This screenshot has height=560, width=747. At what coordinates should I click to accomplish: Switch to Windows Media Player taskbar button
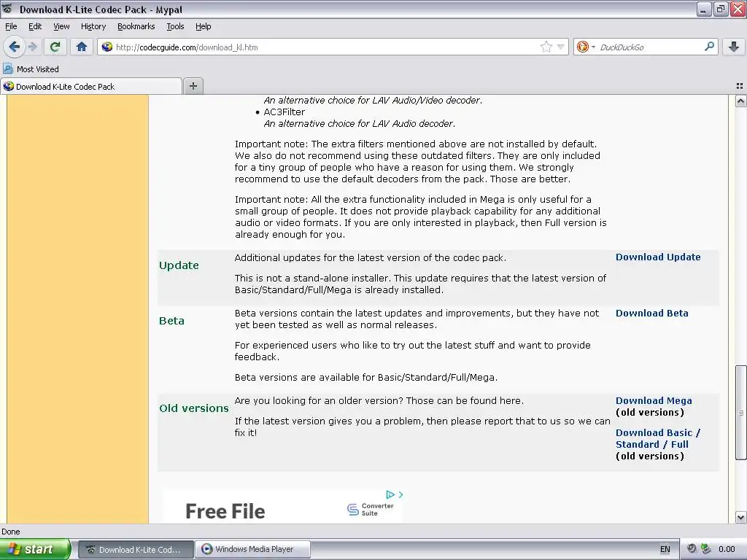[253, 549]
